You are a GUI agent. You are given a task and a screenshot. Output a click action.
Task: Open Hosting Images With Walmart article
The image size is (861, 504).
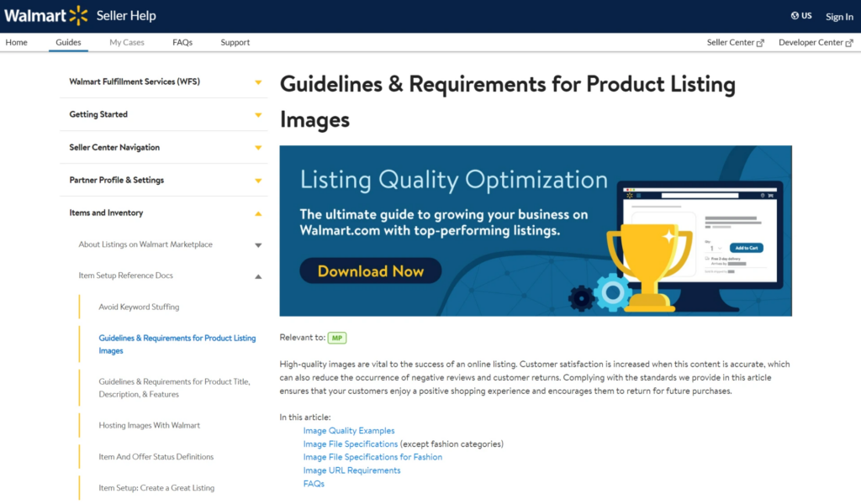point(151,425)
